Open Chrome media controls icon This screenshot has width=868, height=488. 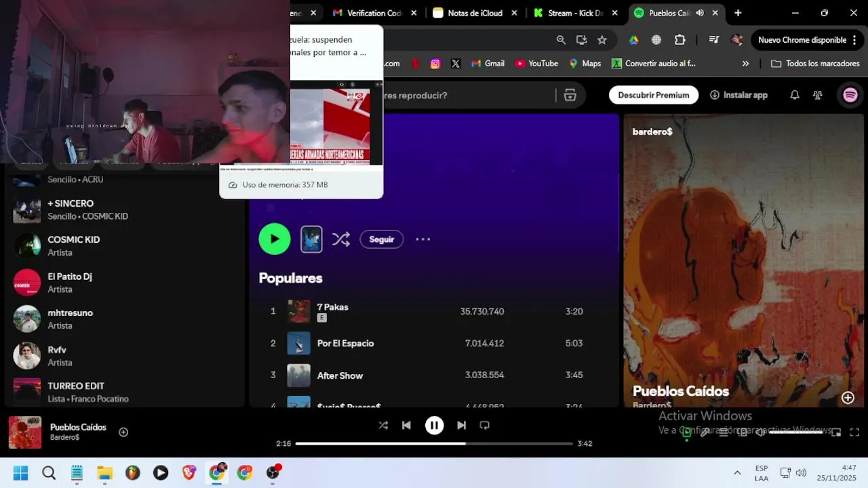point(713,40)
